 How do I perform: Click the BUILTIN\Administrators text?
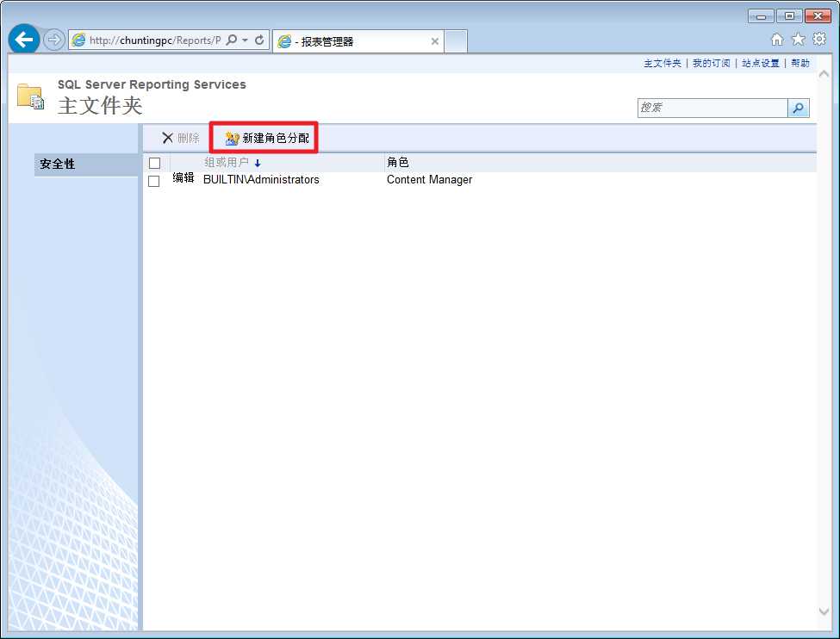click(261, 179)
